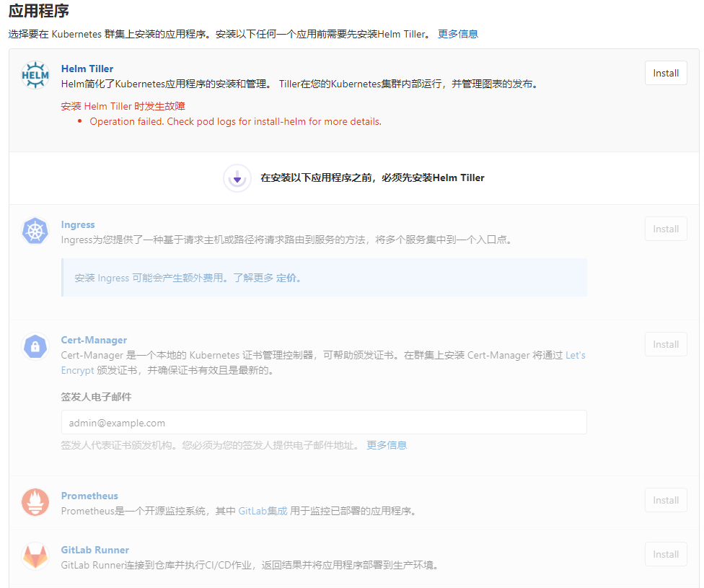Click the Ingress为您提供了 description text

click(x=286, y=240)
